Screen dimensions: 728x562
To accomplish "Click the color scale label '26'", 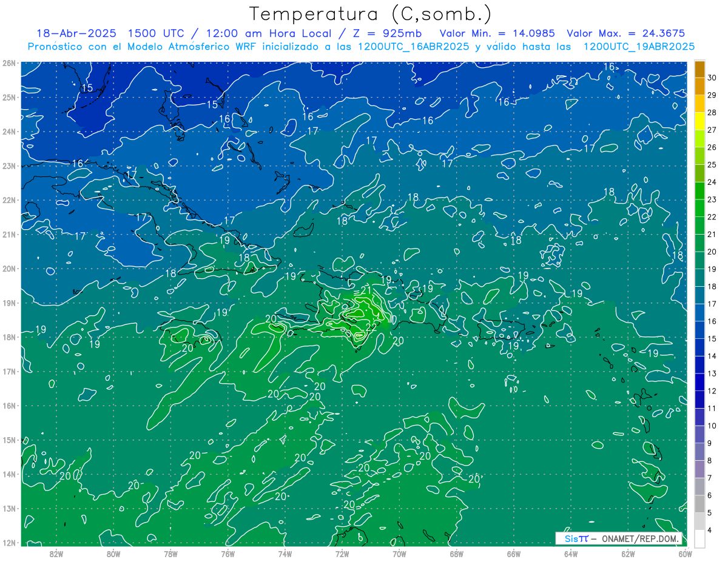I will (712, 147).
